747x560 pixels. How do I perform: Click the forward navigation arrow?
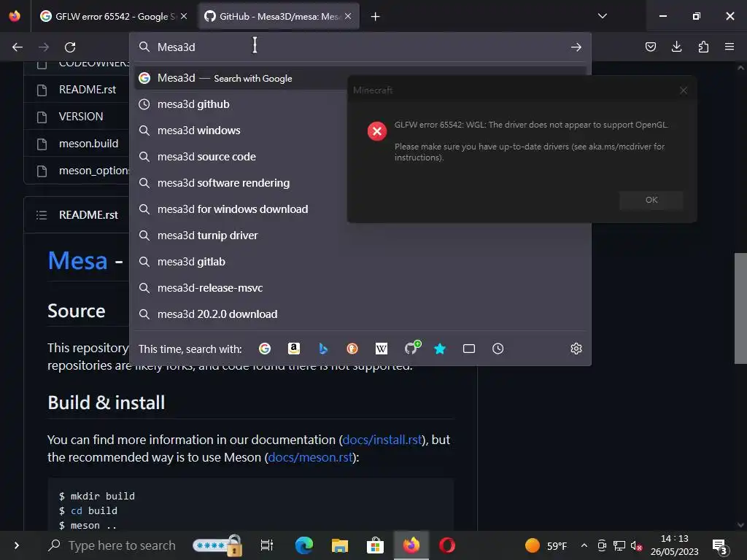point(43,47)
